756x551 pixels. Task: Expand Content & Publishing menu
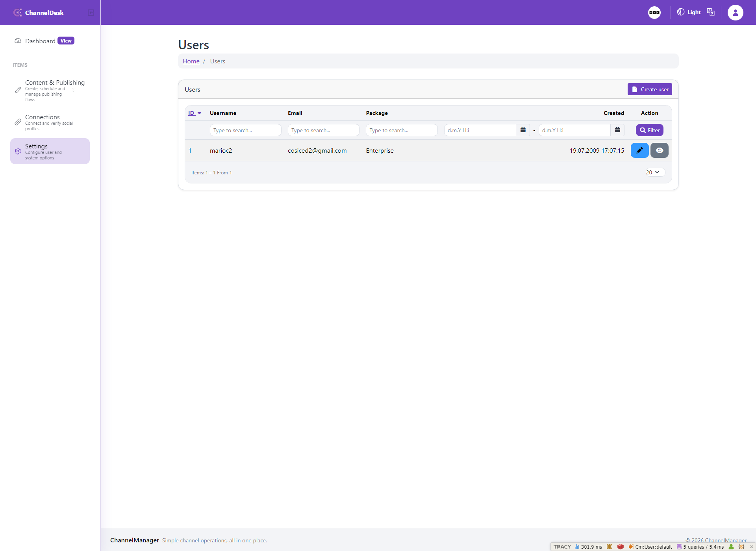(x=50, y=91)
